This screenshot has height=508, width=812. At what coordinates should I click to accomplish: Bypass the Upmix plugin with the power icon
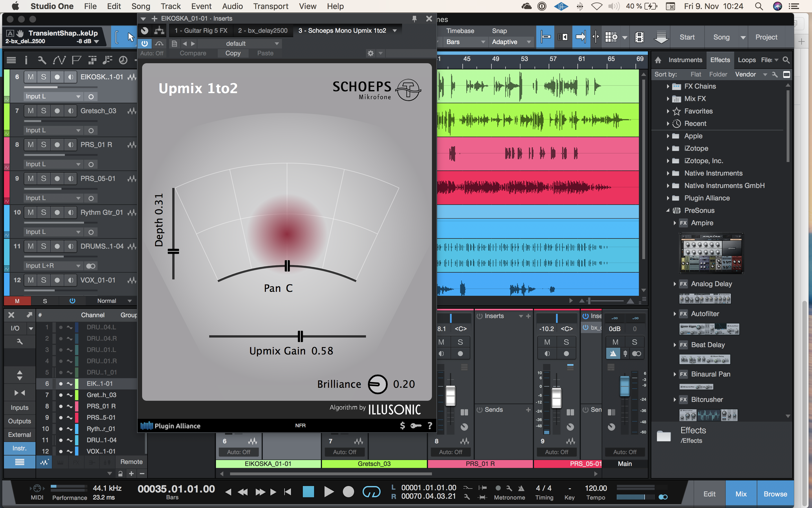145,43
